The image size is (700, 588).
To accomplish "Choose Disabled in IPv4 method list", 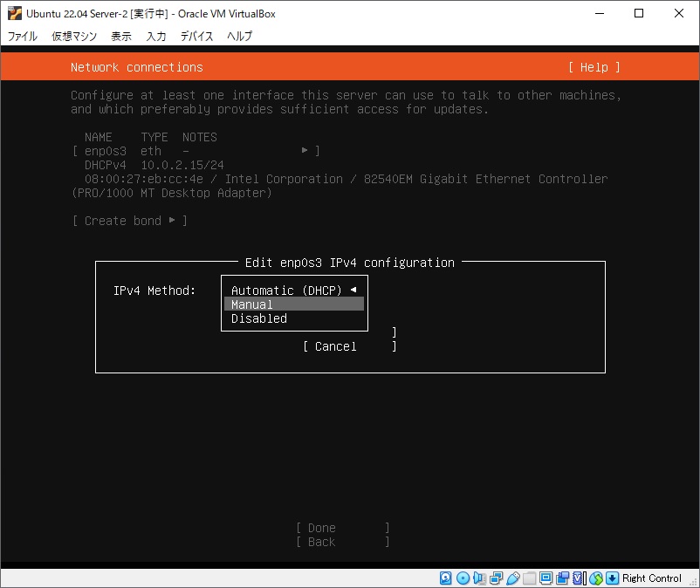I will coord(294,318).
